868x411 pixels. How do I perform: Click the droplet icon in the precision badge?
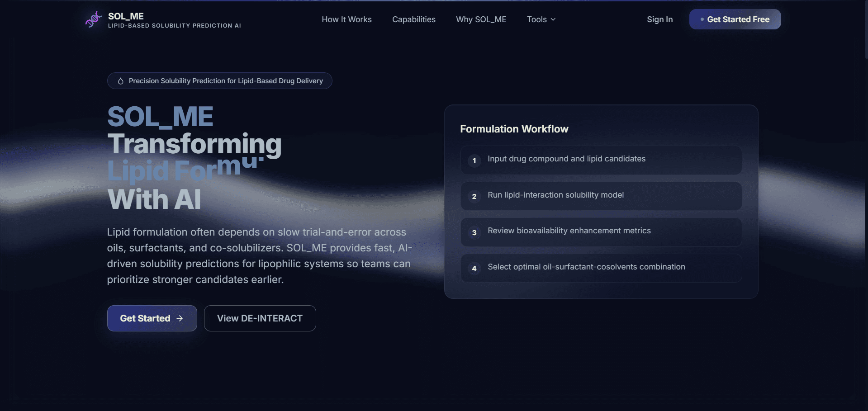coord(120,81)
